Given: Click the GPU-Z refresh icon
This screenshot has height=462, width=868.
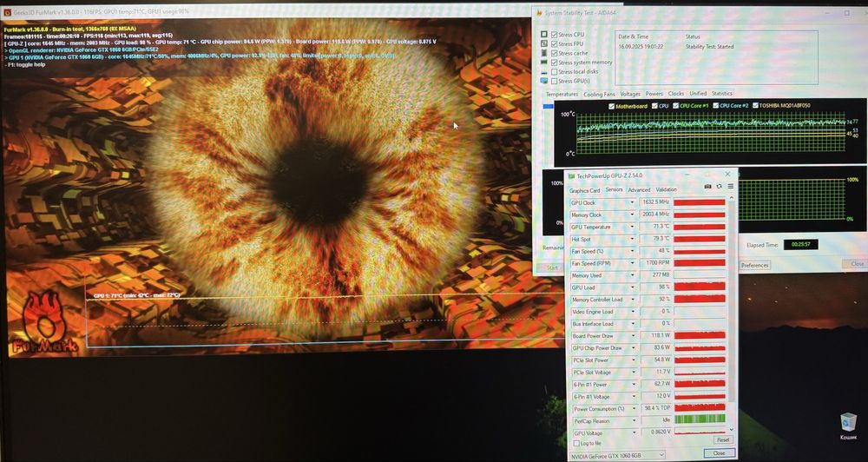Looking at the screenshot, I should coord(719,187).
